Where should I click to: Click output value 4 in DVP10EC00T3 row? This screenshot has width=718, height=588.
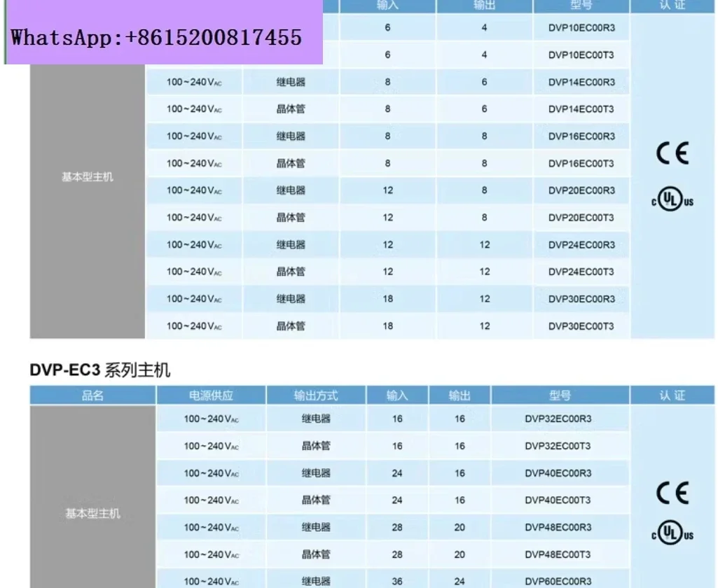[485, 55]
